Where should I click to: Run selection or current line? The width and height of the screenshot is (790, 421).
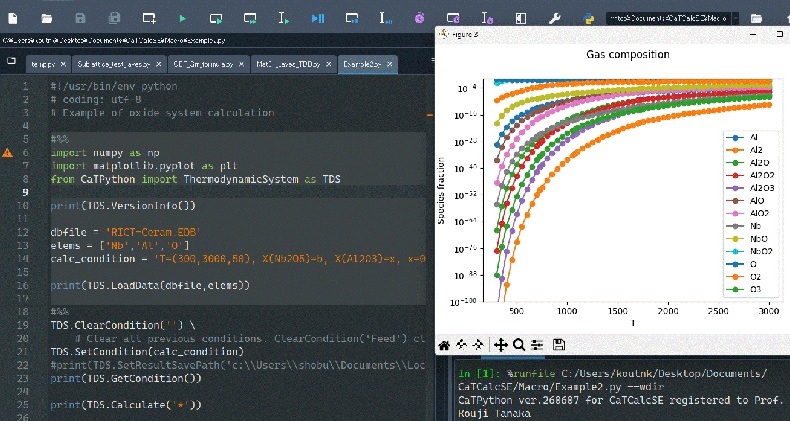pyautogui.click(x=284, y=19)
